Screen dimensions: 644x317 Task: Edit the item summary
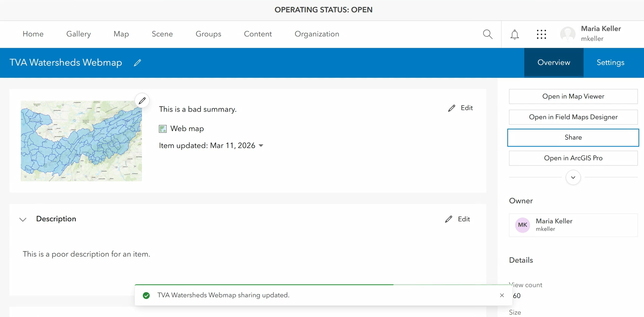(460, 108)
